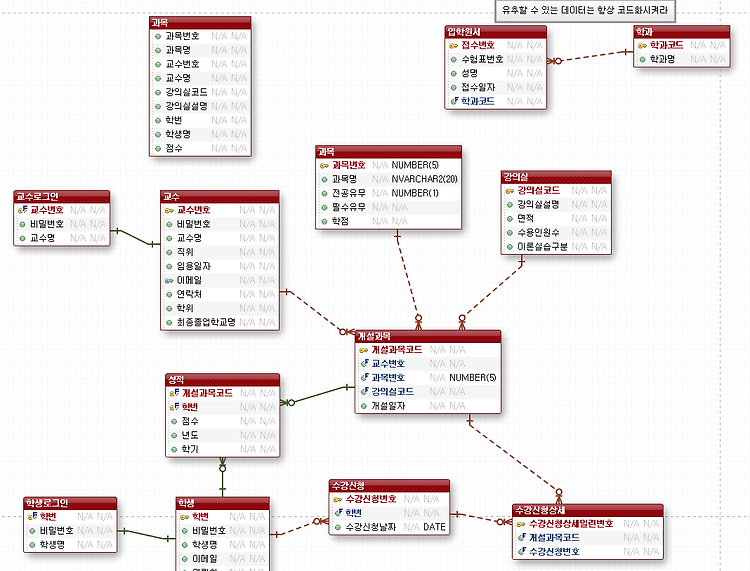Click the green bullet icon beside 이론실습구분

click(510, 247)
